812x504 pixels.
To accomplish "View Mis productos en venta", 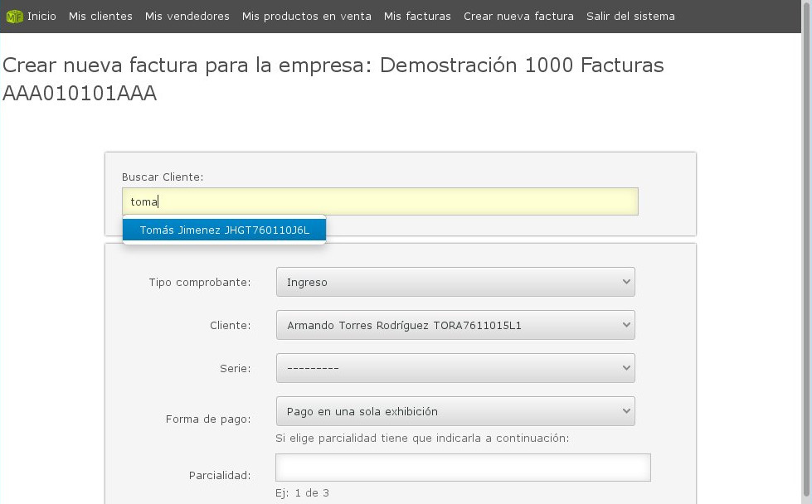I will [x=306, y=16].
